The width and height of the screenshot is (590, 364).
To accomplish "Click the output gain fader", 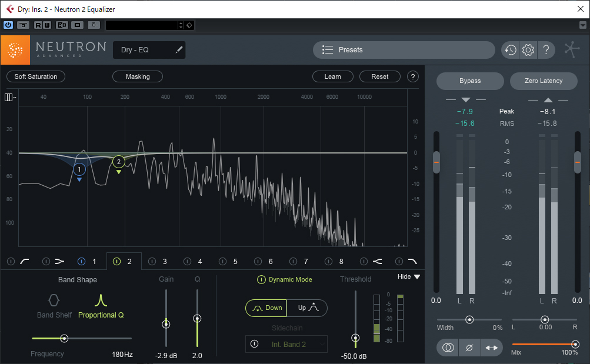I will 577,162.
